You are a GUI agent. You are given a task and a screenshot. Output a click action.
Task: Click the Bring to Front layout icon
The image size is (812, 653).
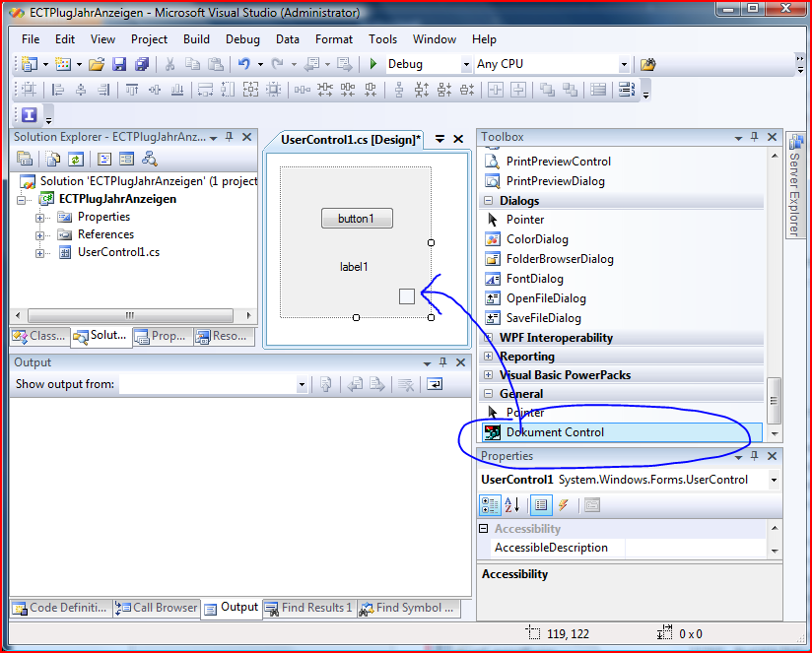(x=547, y=90)
